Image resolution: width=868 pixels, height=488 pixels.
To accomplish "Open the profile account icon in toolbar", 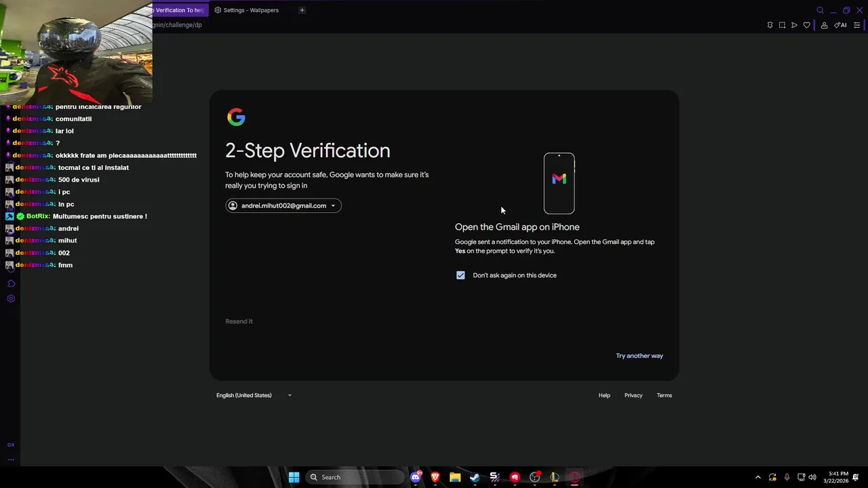I will tap(824, 25).
